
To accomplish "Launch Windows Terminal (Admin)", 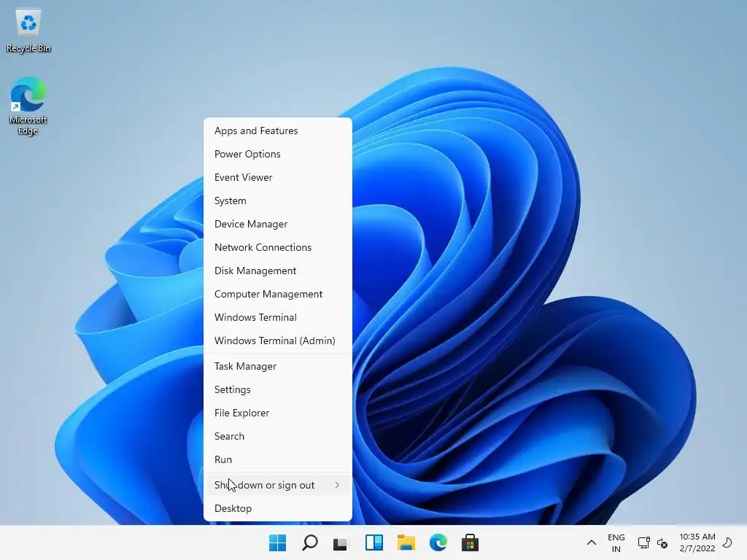I will click(278, 341).
